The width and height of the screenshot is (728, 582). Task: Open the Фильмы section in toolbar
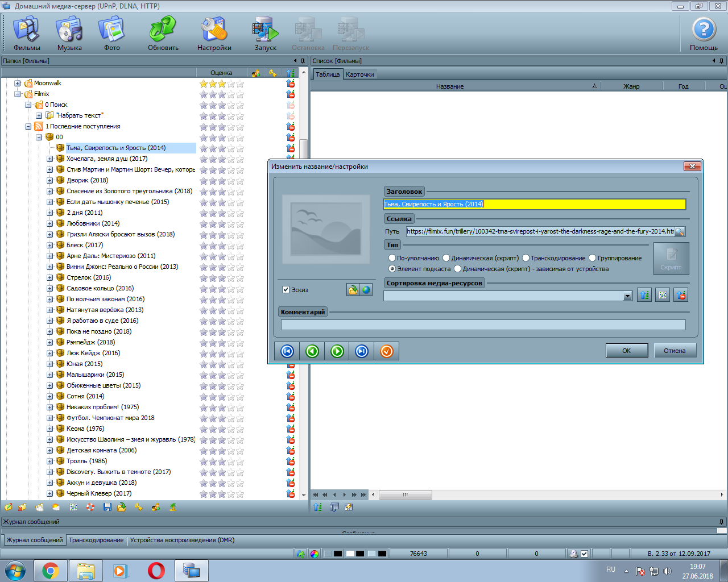click(x=27, y=33)
